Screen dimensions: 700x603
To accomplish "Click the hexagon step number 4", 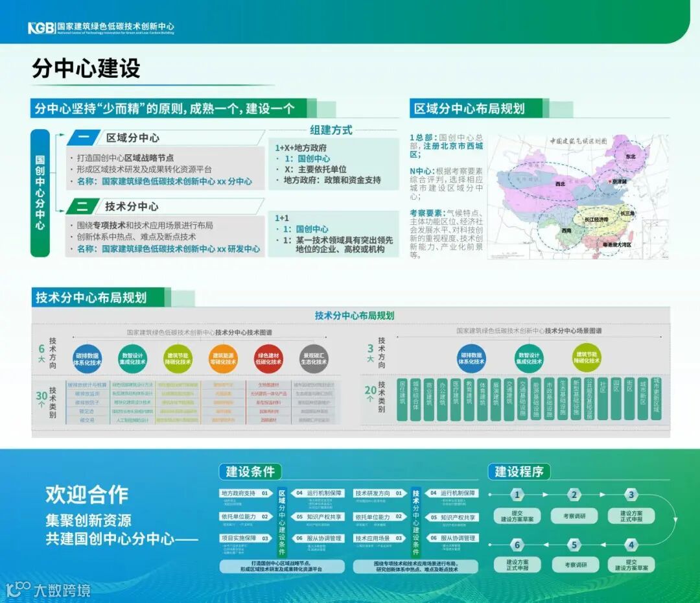I will (x=631, y=545).
